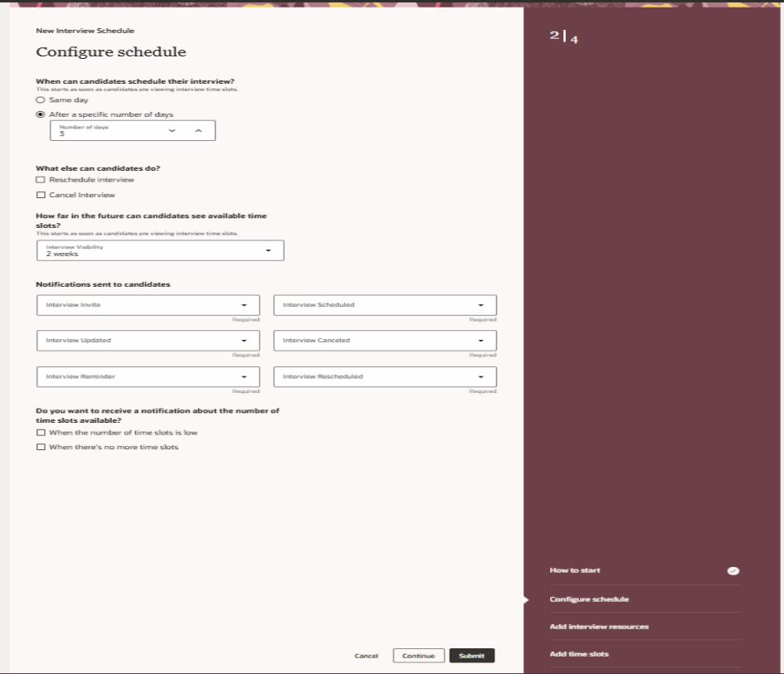This screenshot has width=784, height=674.
Task: Click What else can candidates do? label
Action: point(98,168)
